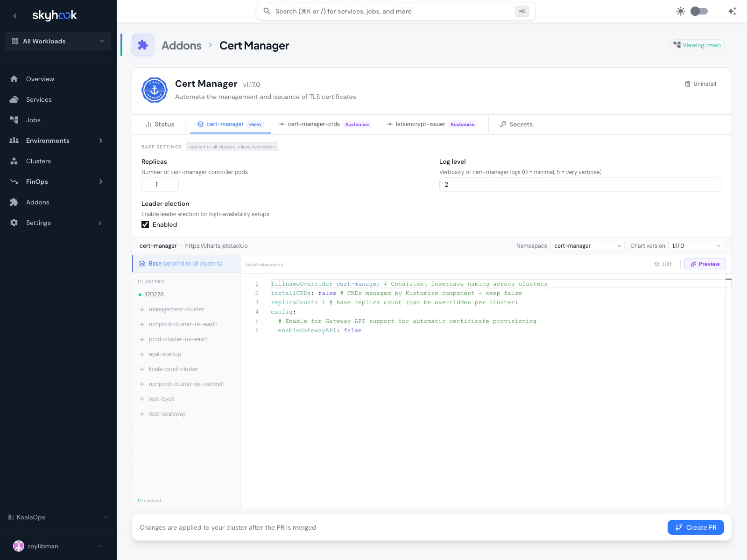Toggle the dark mode switch
The width and height of the screenshot is (747, 560).
tap(699, 11)
